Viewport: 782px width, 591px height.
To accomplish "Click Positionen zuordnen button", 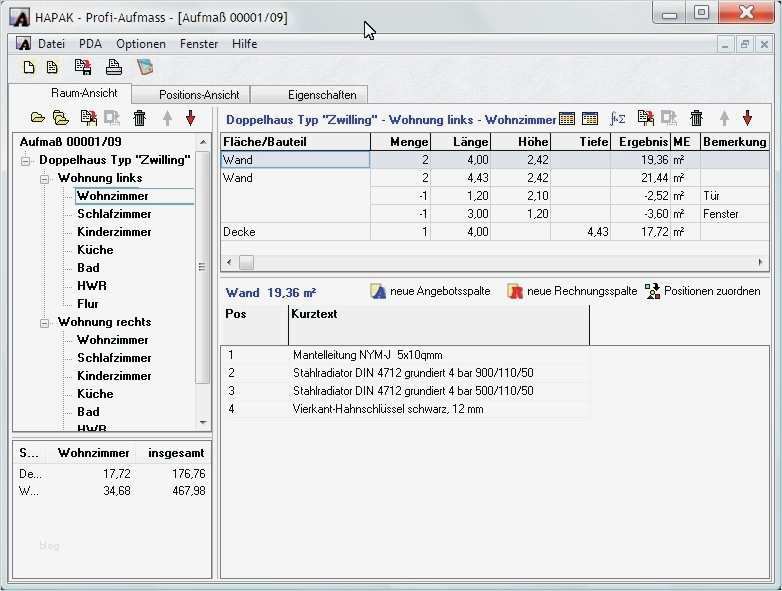I will pos(702,291).
